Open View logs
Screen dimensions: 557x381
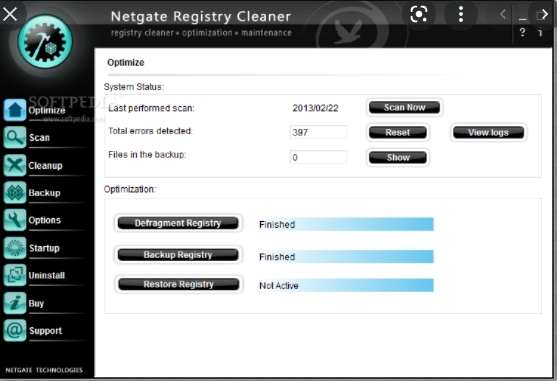[488, 132]
